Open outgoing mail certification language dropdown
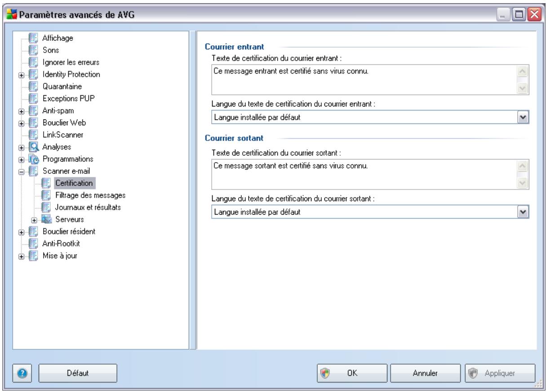 pyautogui.click(x=524, y=211)
